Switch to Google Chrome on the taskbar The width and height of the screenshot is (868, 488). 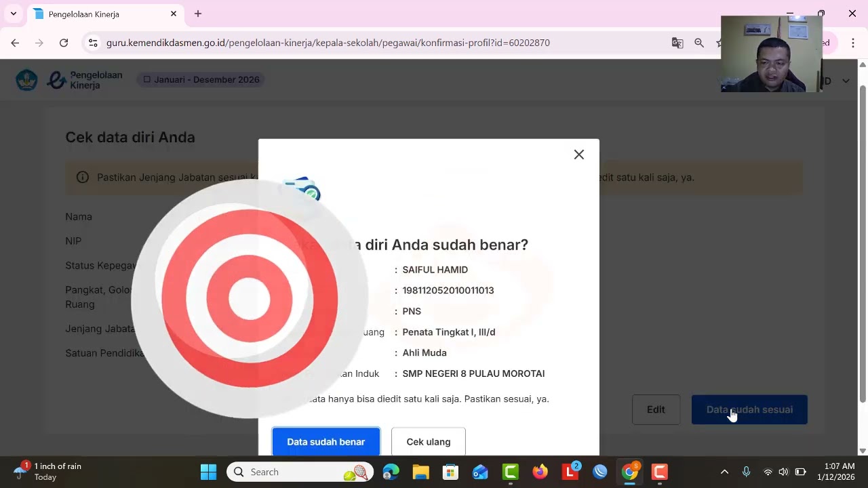[x=630, y=472]
